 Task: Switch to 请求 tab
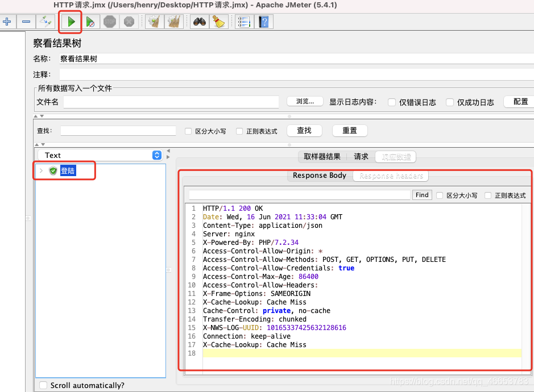coord(361,157)
